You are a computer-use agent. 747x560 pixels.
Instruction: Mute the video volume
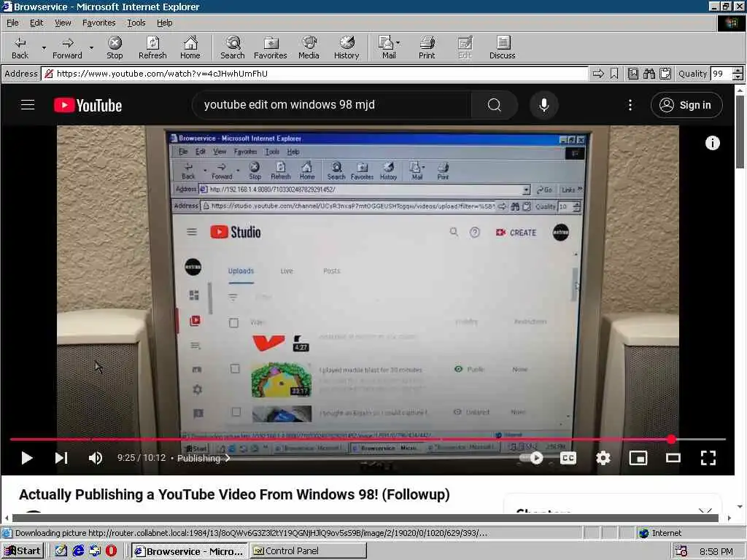pyautogui.click(x=96, y=458)
